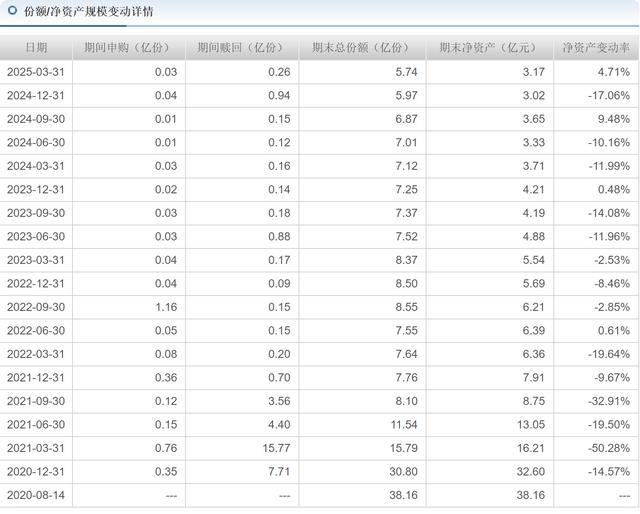Click the 0.94 redemption value

click(279, 96)
